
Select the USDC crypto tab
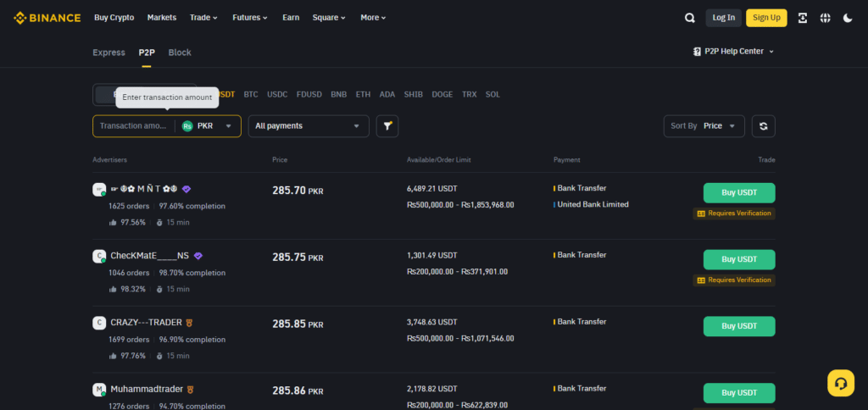click(277, 95)
